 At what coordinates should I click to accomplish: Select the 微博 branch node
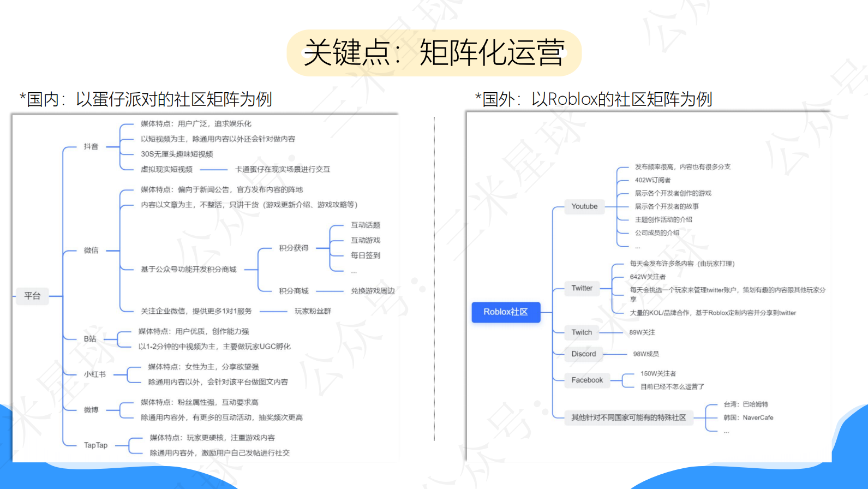coord(91,410)
